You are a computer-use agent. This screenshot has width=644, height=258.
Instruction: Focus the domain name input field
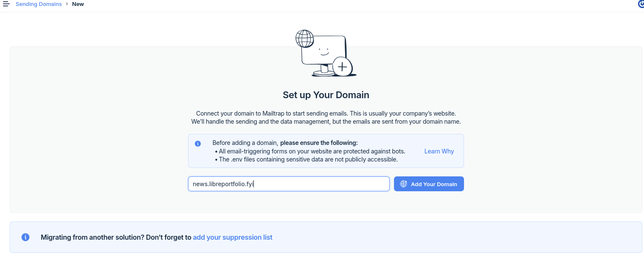289,184
